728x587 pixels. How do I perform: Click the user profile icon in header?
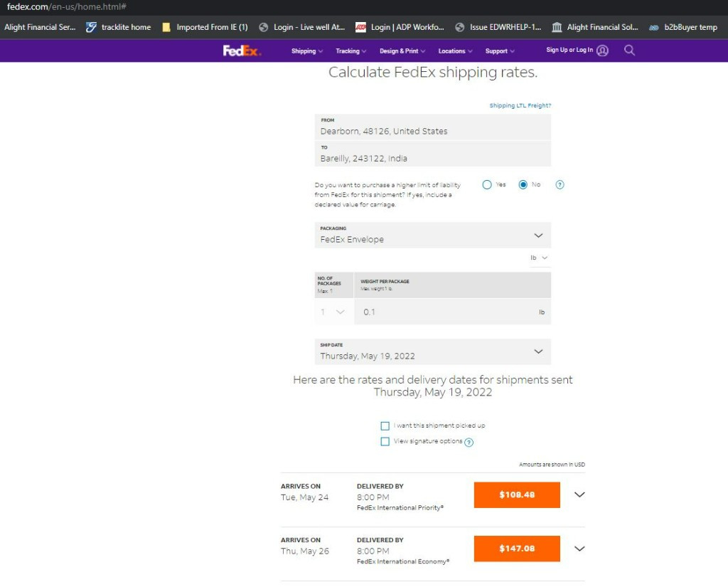(x=603, y=51)
